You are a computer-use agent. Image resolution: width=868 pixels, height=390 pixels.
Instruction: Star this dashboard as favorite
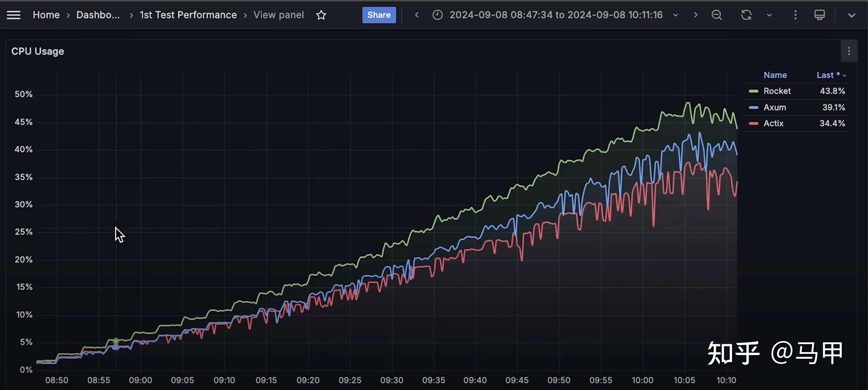[321, 15]
